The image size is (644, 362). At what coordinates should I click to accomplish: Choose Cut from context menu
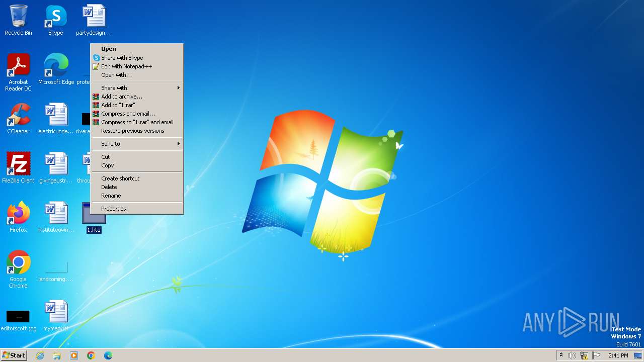137,157
